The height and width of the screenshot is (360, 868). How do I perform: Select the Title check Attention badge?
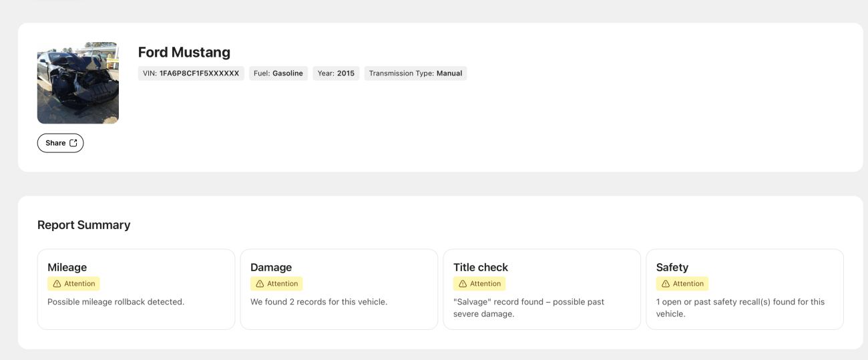click(479, 284)
